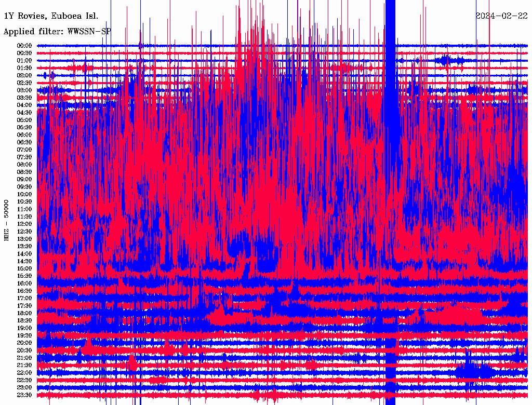Click the 14:30 time label
The height and width of the screenshot is (405, 532).
click(24, 261)
